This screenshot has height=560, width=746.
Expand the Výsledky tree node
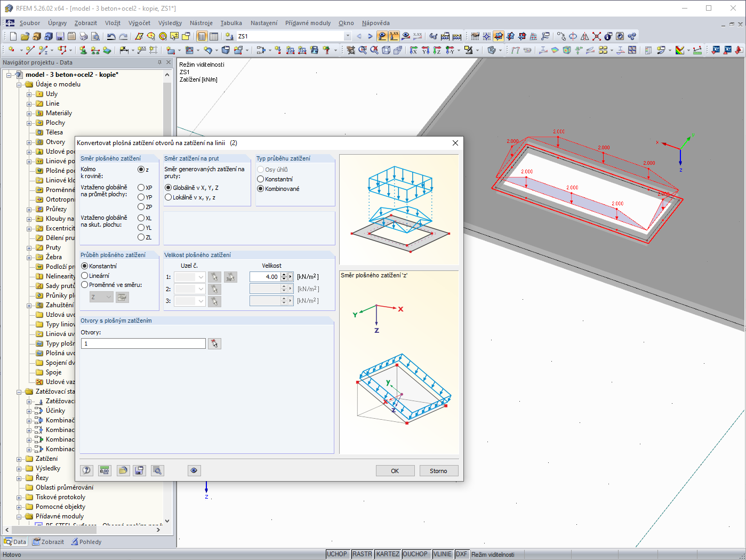click(19, 468)
